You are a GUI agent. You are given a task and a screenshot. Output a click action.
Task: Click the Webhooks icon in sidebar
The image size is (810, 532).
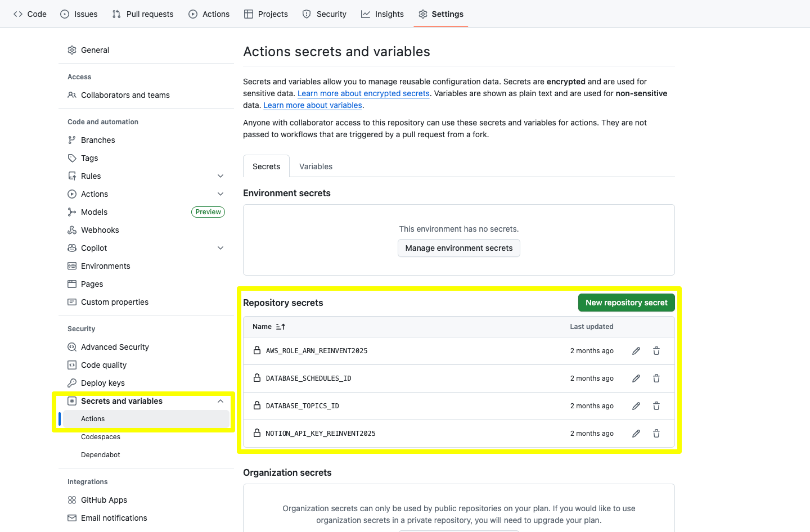(72, 230)
